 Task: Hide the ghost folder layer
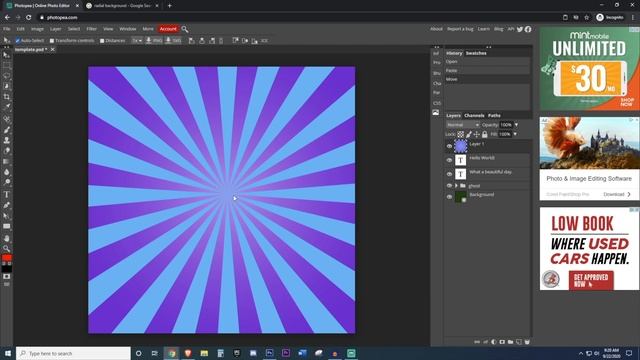449,186
